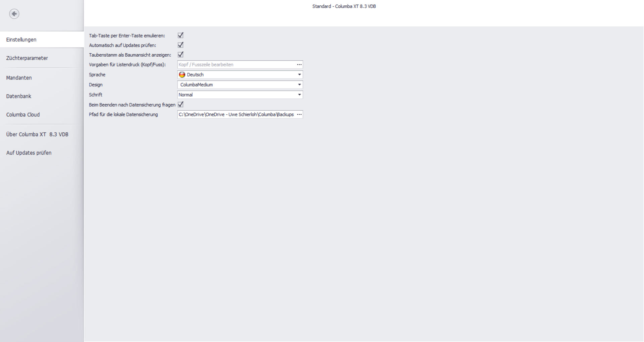The width and height of the screenshot is (644, 342).
Task: Uncheck Taubenstamm als Baumansicht anzeigen
Action: [180, 55]
